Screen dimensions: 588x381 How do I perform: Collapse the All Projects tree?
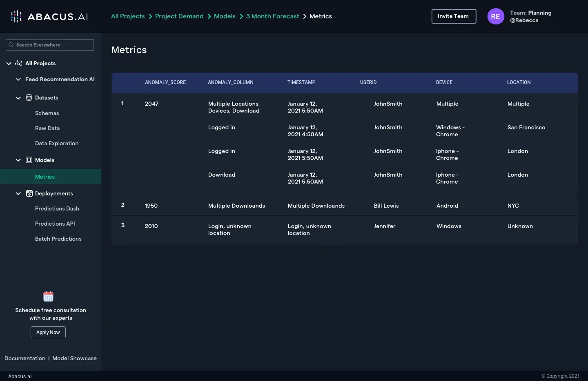pos(9,64)
